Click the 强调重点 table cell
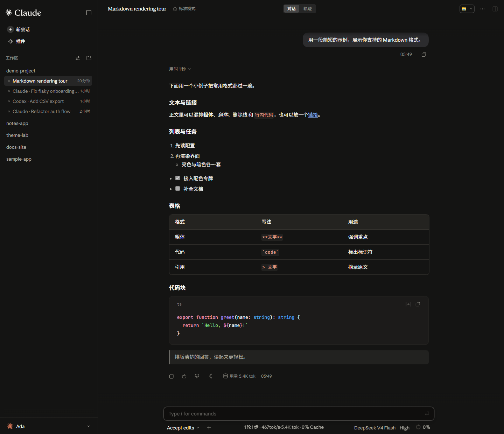504x434 pixels. [x=358, y=237]
